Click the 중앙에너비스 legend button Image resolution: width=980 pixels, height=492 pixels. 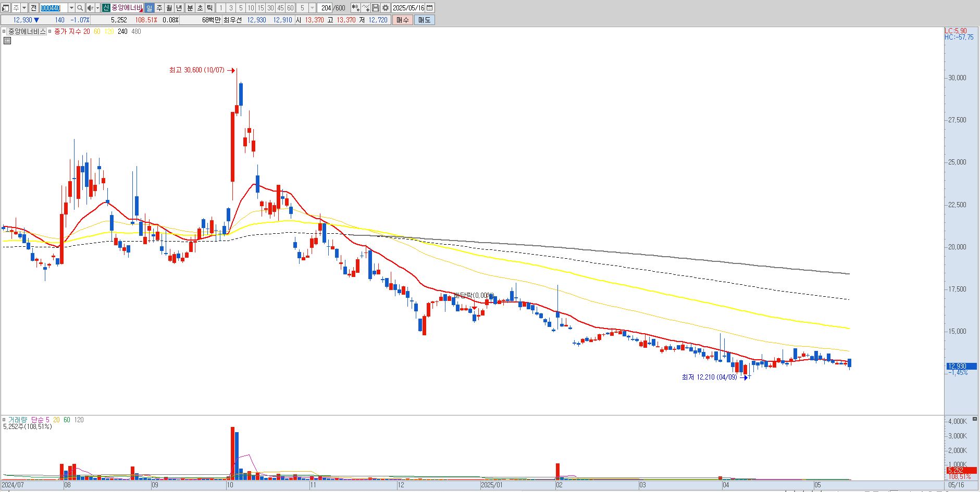click(x=27, y=31)
